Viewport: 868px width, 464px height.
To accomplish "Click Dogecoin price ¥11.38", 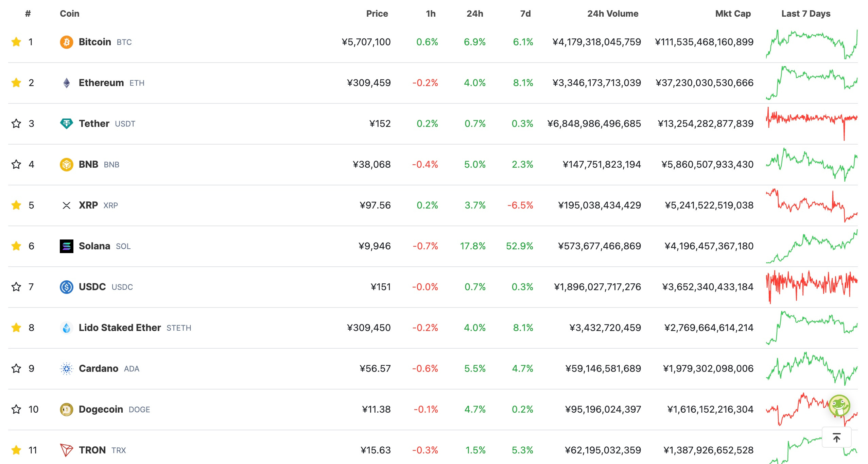I will pos(376,409).
